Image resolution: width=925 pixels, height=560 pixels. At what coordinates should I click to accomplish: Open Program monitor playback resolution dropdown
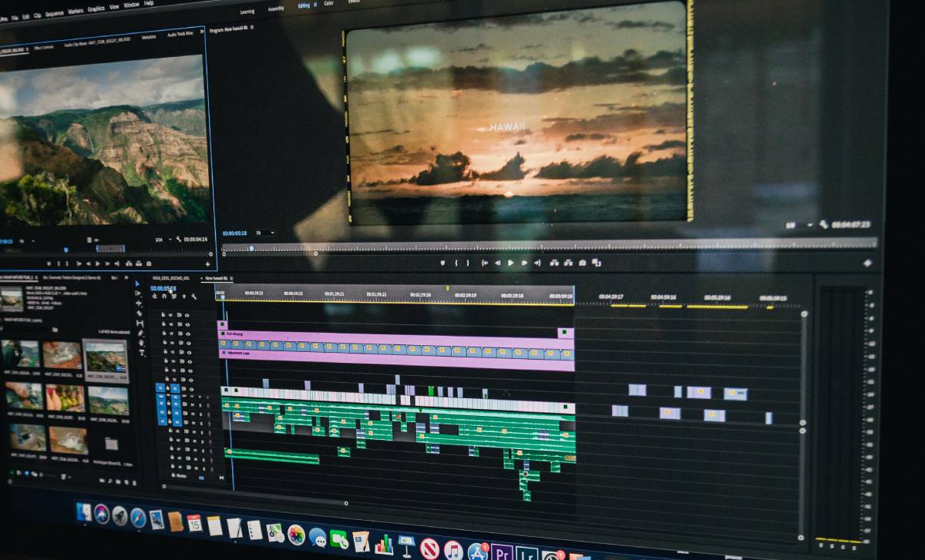[x=799, y=225]
